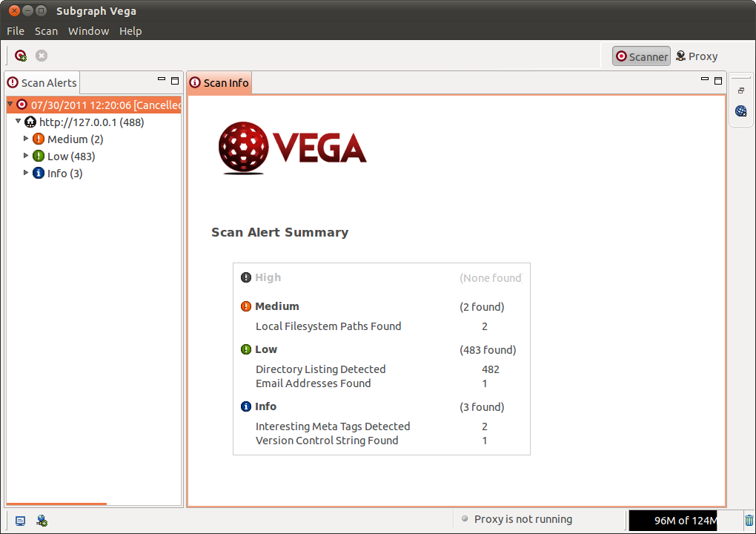Expand the Info (3) alerts
Viewport: 756px width, 534px height.
(x=26, y=172)
